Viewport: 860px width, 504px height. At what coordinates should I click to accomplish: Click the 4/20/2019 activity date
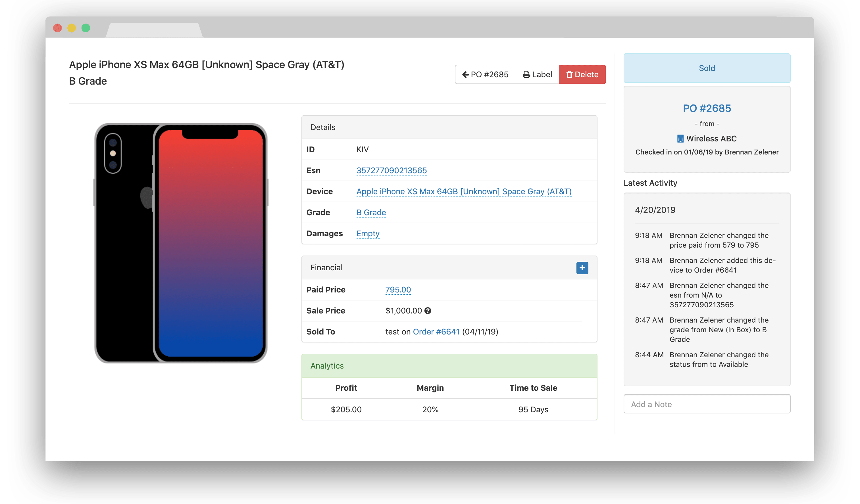tap(655, 210)
